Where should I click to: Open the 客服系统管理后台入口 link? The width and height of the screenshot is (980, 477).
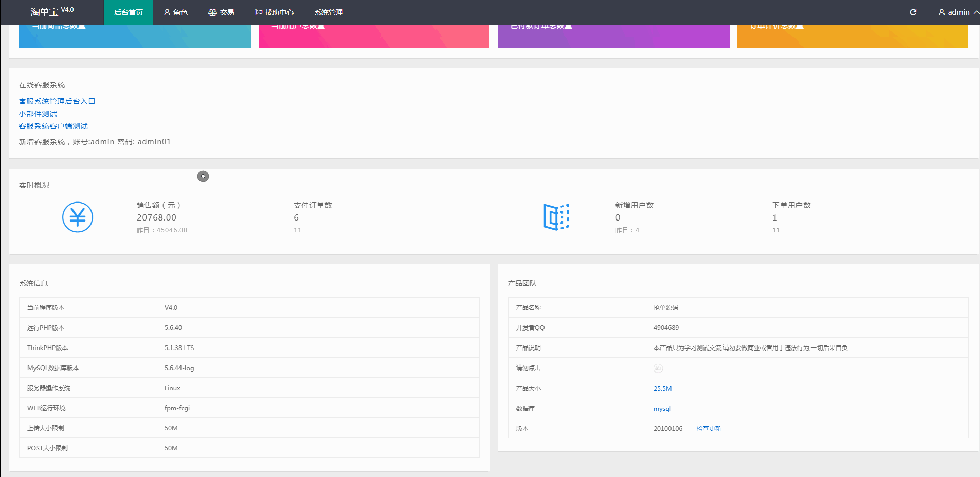click(57, 101)
